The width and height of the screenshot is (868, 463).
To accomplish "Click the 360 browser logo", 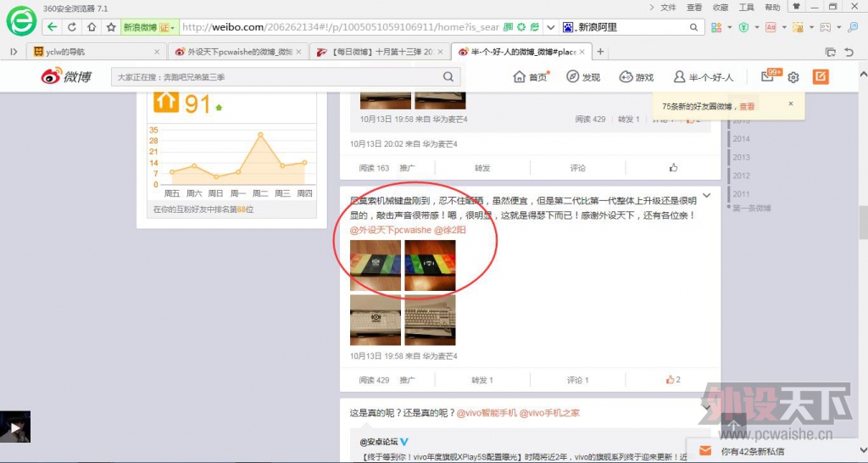I will click(x=21, y=21).
